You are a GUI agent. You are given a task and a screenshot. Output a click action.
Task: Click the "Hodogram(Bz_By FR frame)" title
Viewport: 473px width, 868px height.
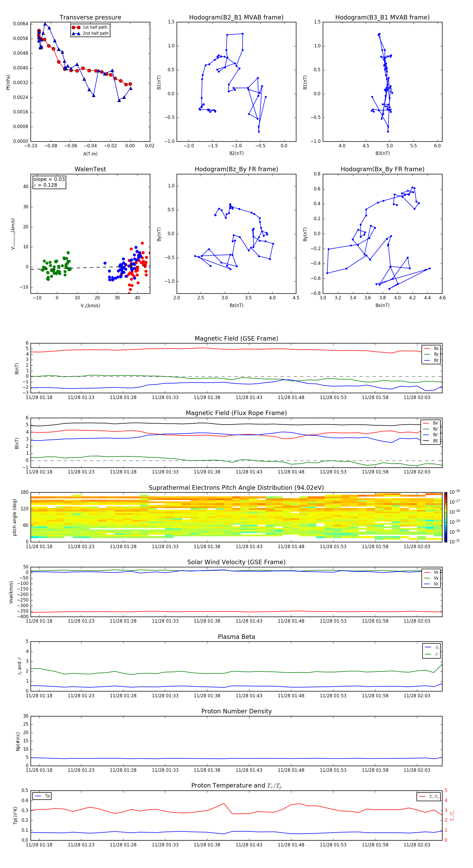(236, 169)
